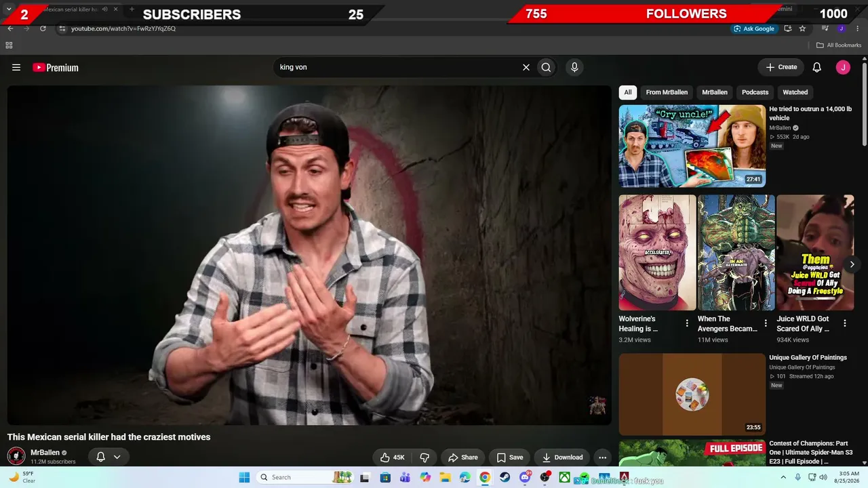Open more options for Wolverine's Healing short
Image resolution: width=868 pixels, height=488 pixels.
687,323
